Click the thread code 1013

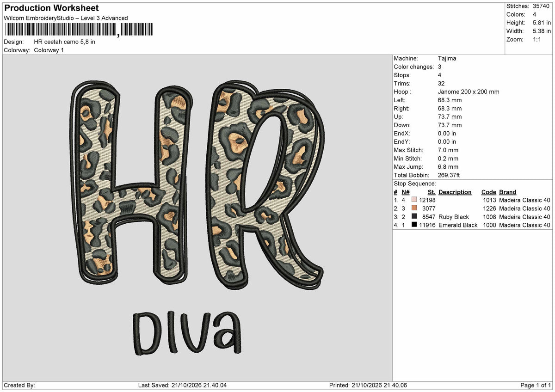488,200
